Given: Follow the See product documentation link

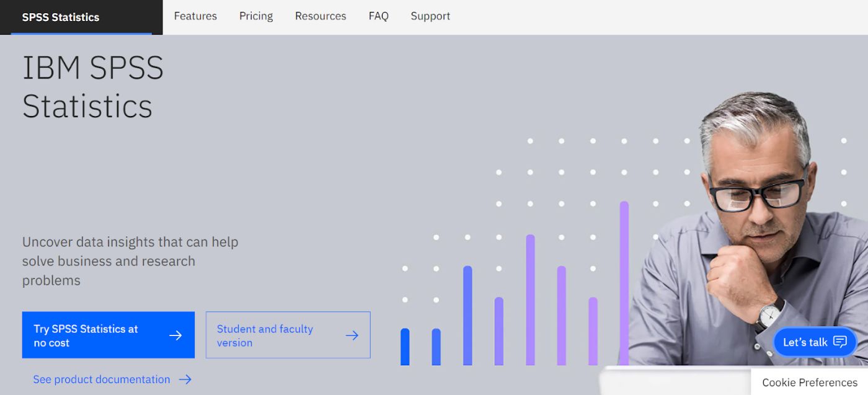Looking at the screenshot, I should tap(102, 379).
